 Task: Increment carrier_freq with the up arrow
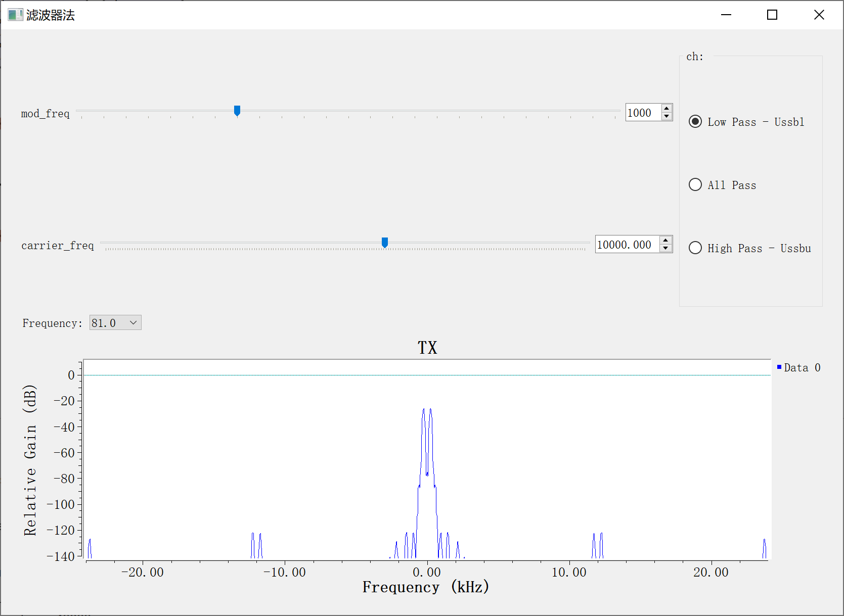[666, 240]
